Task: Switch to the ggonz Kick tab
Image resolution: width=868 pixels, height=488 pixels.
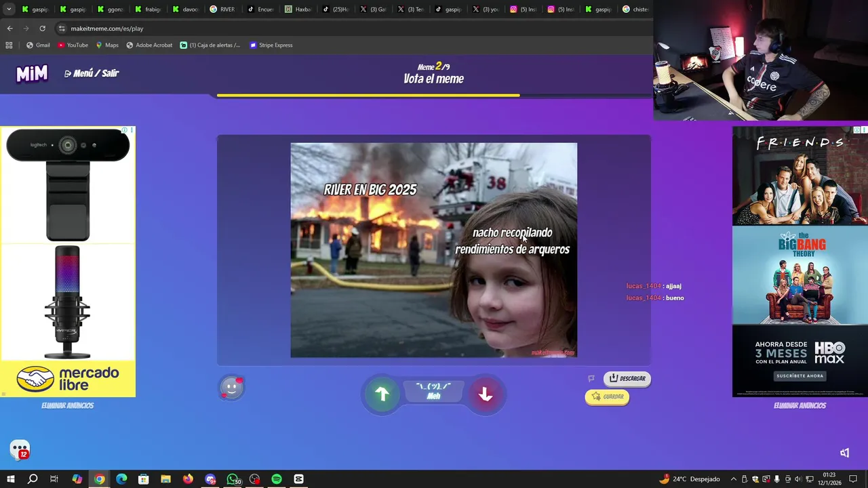Action: [111, 9]
